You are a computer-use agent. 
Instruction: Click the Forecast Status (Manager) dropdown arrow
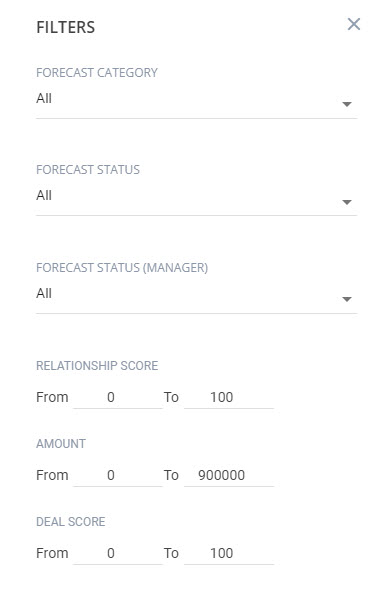347,299
